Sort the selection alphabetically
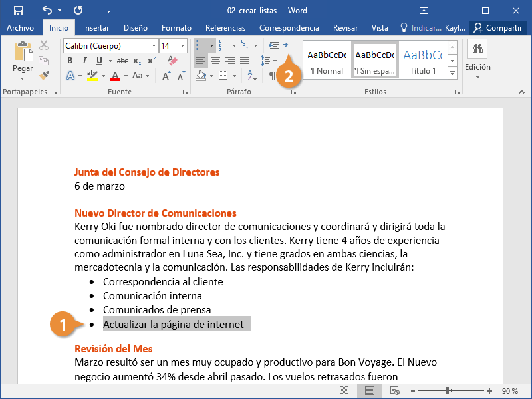Viewport: 532px width, 399px height. point(252,76)
